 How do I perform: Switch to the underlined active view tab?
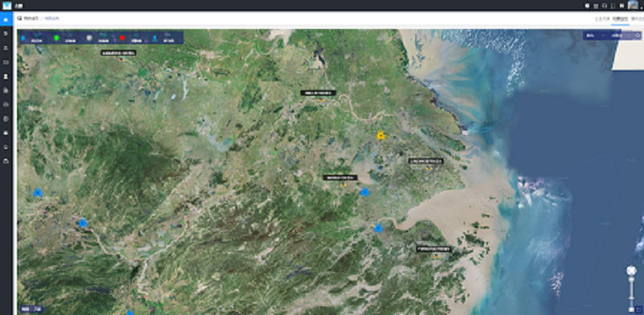pyautogui.click(x=620, y=19)
